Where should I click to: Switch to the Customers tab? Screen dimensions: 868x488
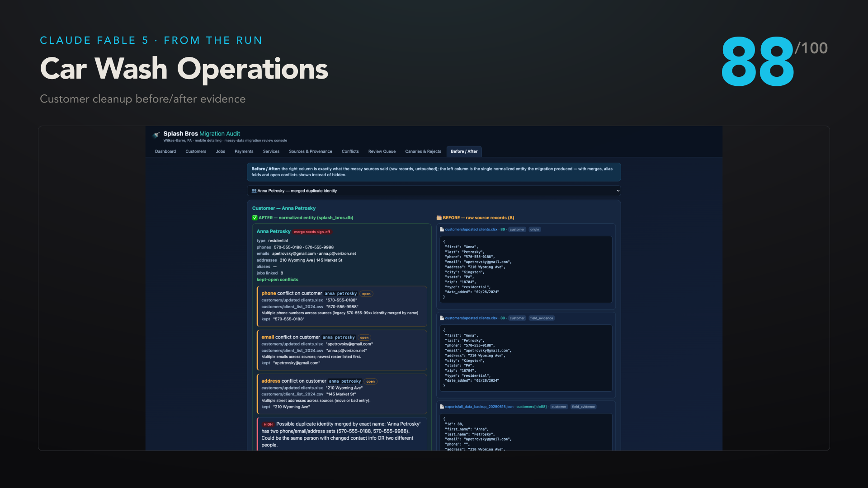coord(196,151)
